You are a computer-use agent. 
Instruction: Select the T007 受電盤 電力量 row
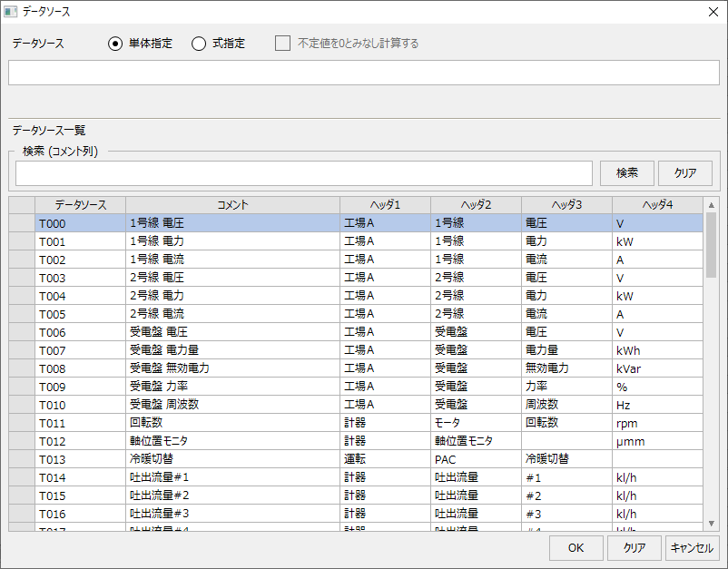point(232,350)
